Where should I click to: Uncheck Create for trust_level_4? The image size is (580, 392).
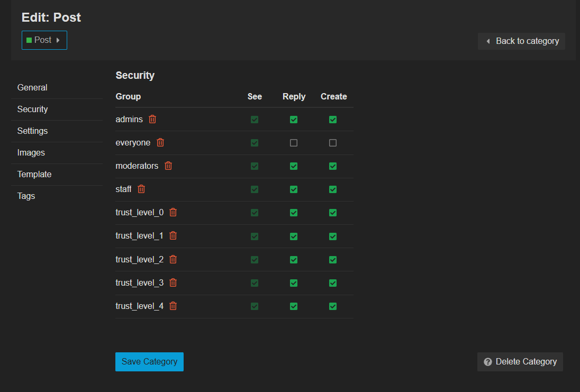point(333,306)
